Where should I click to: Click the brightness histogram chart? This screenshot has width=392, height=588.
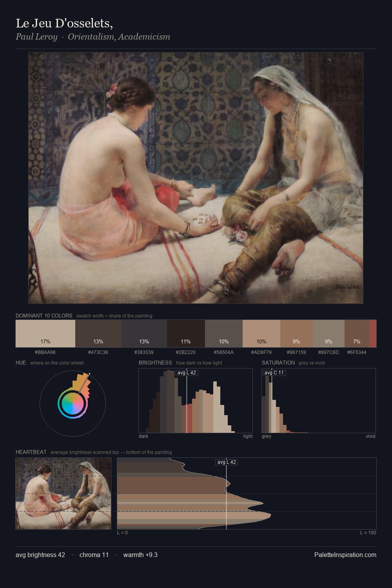click(x=196, y=401)
